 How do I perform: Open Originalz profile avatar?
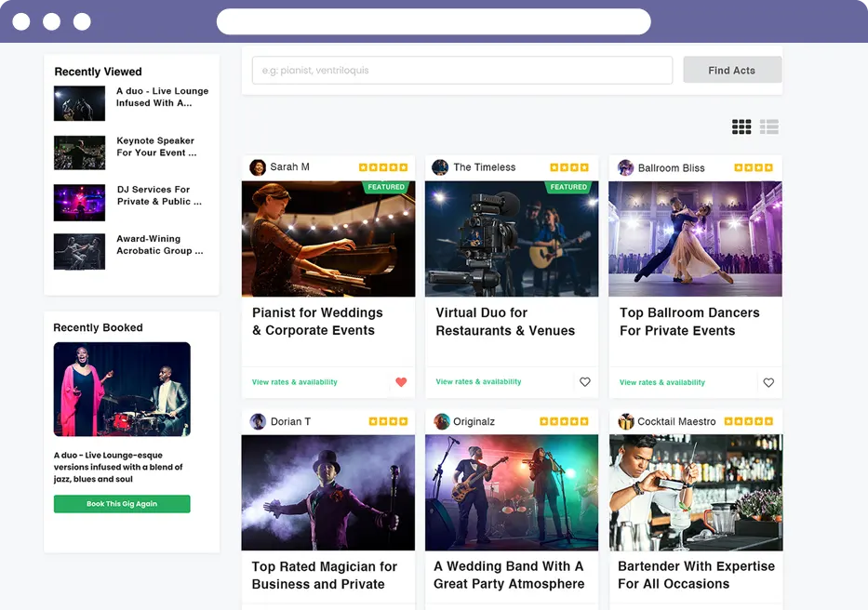click(442, 422)
